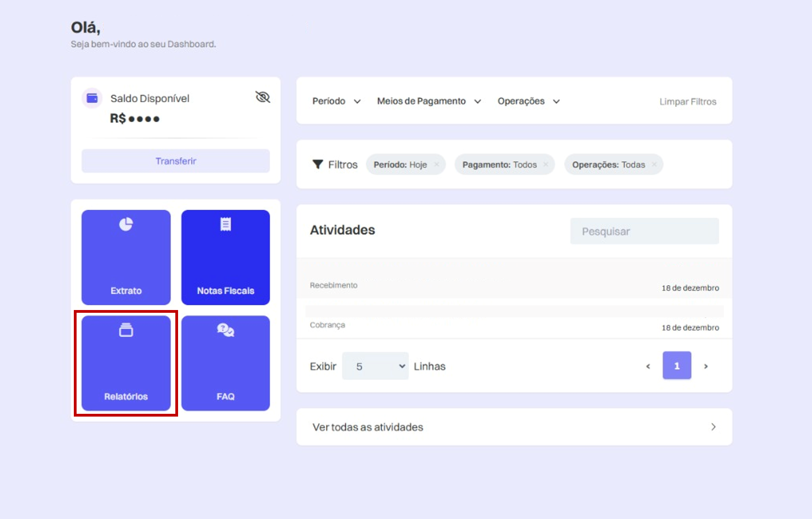Click the Atividades heading

[x=342, y=230]
